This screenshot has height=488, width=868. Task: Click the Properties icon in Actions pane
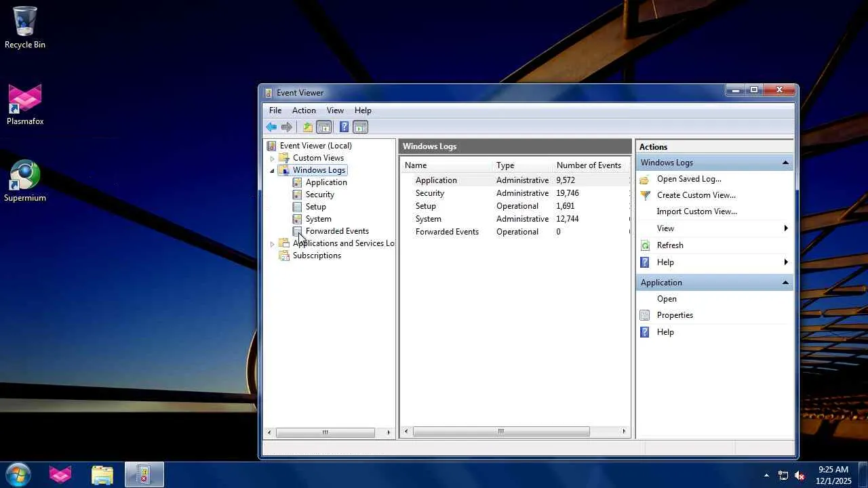click(x=645, y=315)
